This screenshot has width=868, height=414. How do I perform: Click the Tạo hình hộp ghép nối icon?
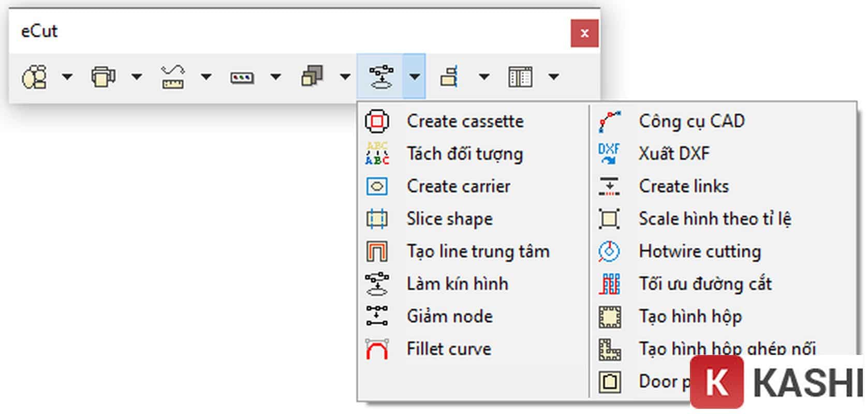coord(610,349)
